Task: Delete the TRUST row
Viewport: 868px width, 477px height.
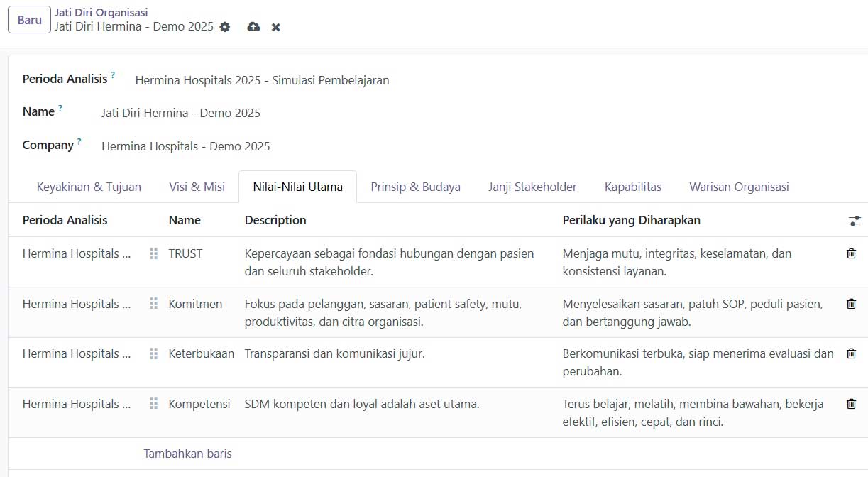Action: (851, 253)
